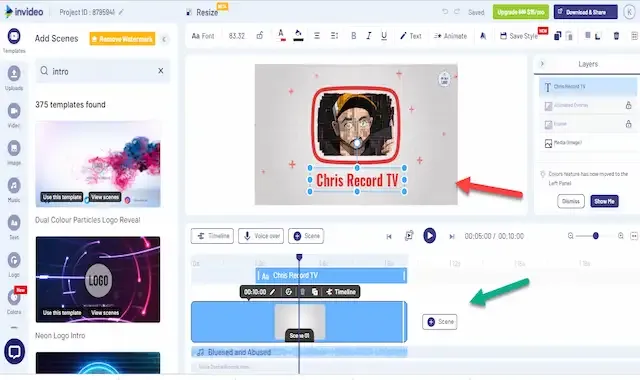The height and width of the screenshot is (380, 640).
Task: Click the play scene preview icon
Action: (409, 236)
